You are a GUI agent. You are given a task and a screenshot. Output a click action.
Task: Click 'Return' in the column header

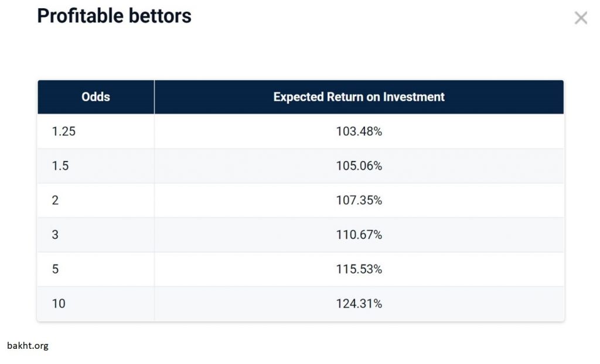[343, 97]
